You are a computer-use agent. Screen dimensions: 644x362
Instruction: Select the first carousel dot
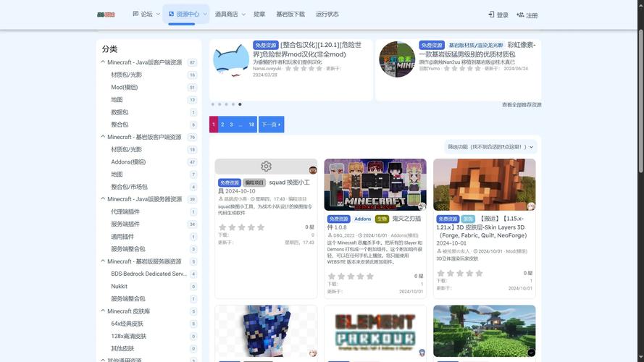click(213, 104)
